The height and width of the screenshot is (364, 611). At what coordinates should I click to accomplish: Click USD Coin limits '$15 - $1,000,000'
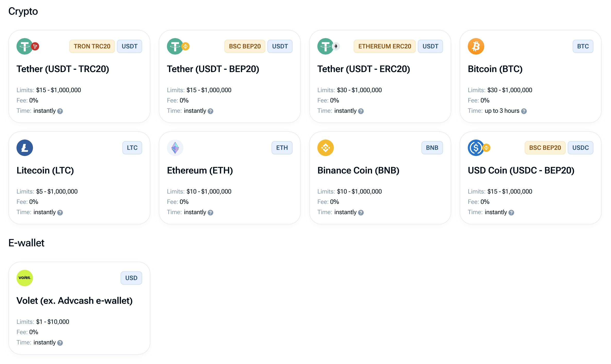pyautogui.click(x=510, y=192)
